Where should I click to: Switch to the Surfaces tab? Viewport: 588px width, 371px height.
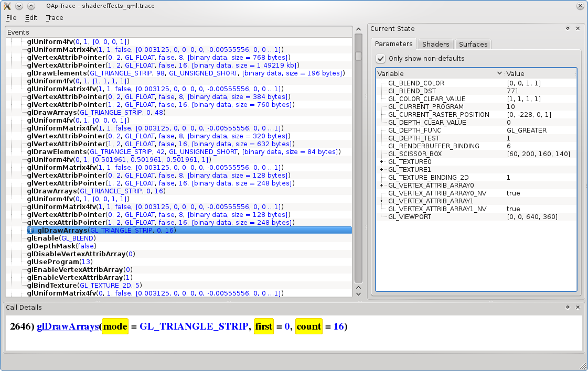coord(473,44)
